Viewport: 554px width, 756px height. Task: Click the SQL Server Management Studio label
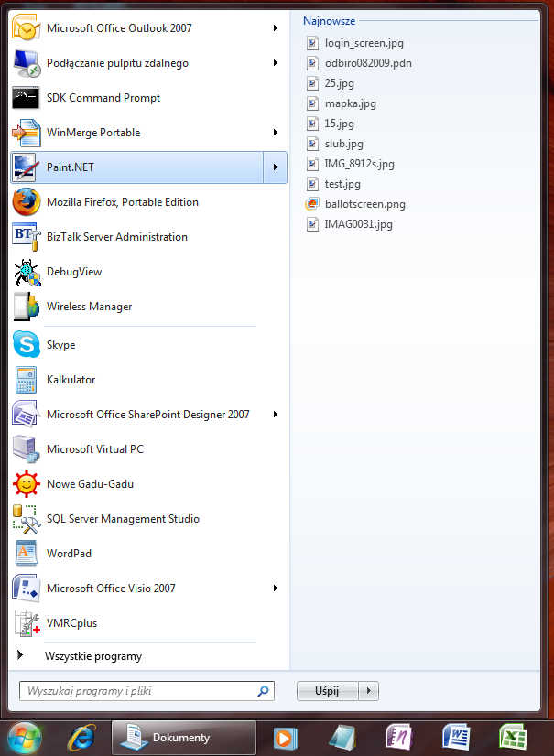pyautogui.click(x=123, y=519)
